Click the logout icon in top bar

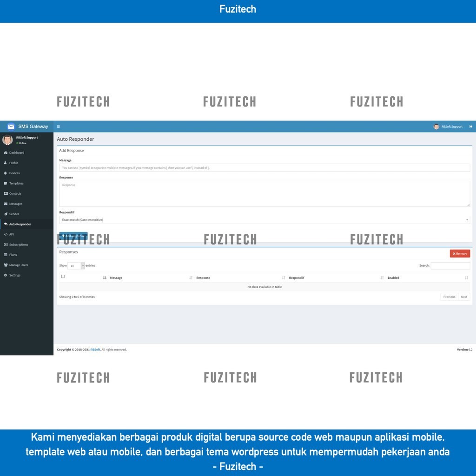pos(471,126)
